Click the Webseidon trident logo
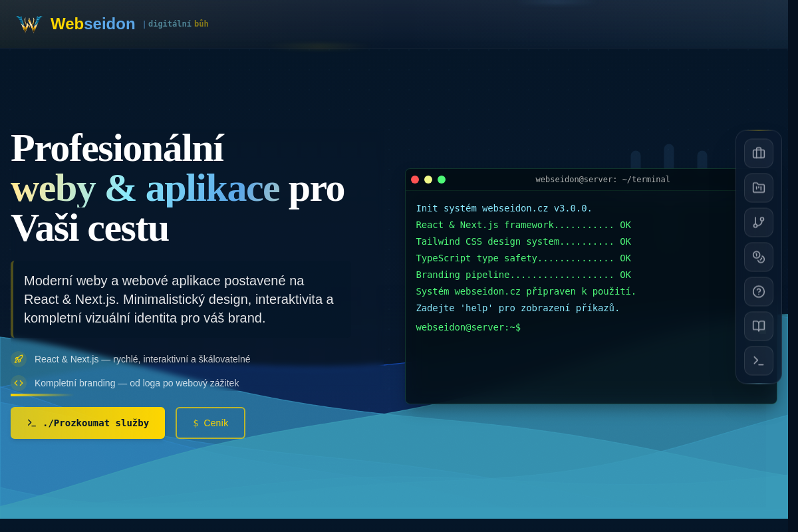 point(29,24)
